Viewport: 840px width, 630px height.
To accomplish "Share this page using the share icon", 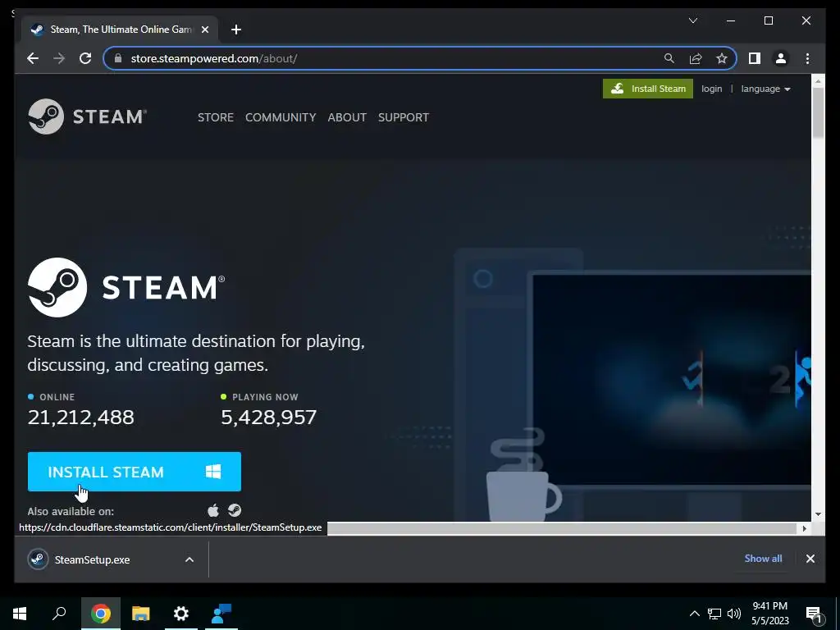I will tap(696, 58).
